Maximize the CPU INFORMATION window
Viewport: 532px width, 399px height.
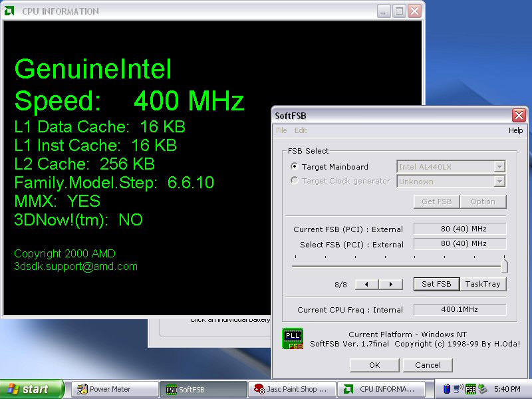click(x=399, y=11)
